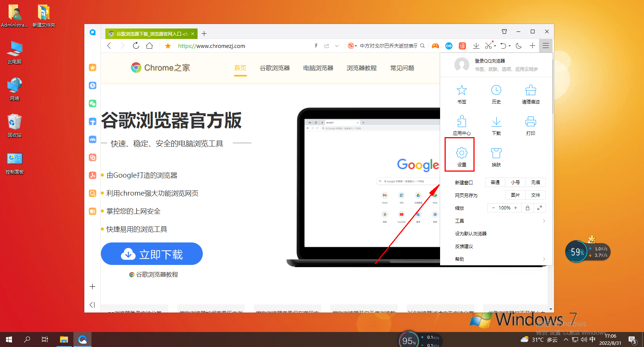Click the bookmark star in address bar

[x=168, y=46]
